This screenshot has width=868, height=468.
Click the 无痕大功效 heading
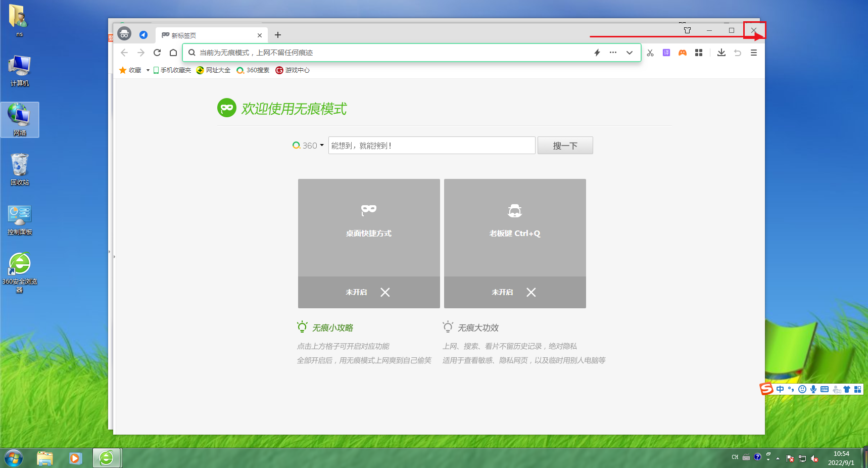pyautogui.click(x=478, y=328)
